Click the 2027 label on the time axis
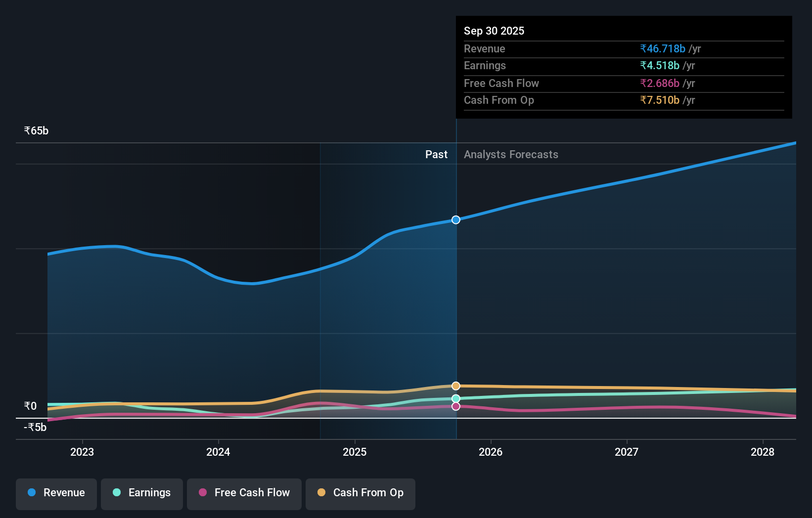This screenshot has height=518, width=812. (627, 452)
